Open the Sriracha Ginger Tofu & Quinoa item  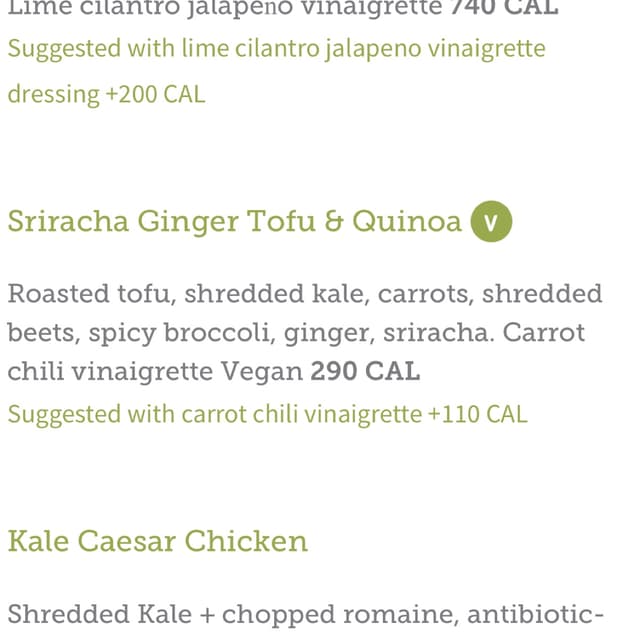(x=235, y=221)
